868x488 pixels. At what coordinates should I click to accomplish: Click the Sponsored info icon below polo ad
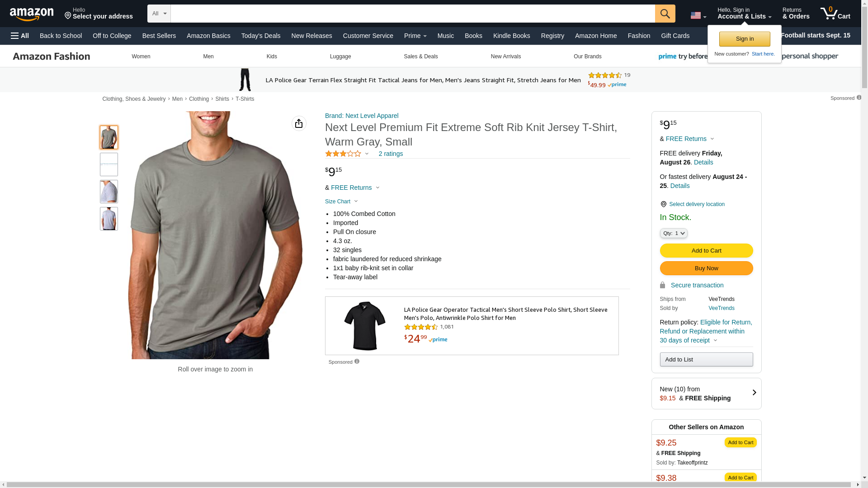pyautogui.click(x=357, y=361)
